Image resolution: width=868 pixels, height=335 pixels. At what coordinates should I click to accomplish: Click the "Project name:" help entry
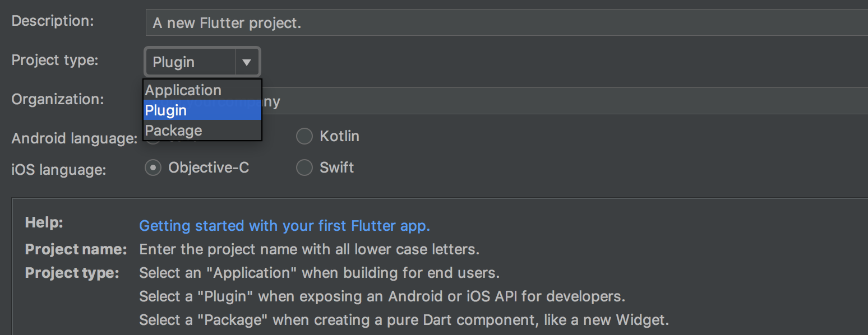[x=75, y=249]
